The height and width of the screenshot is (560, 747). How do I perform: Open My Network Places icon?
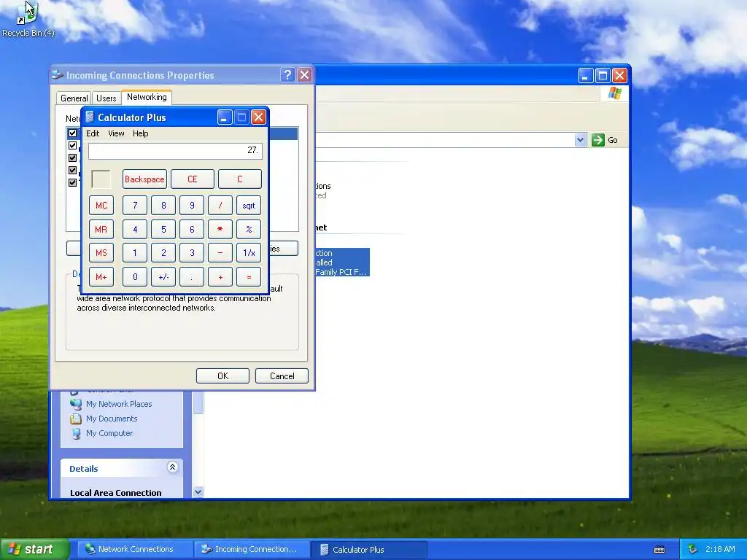pos(76,404)
